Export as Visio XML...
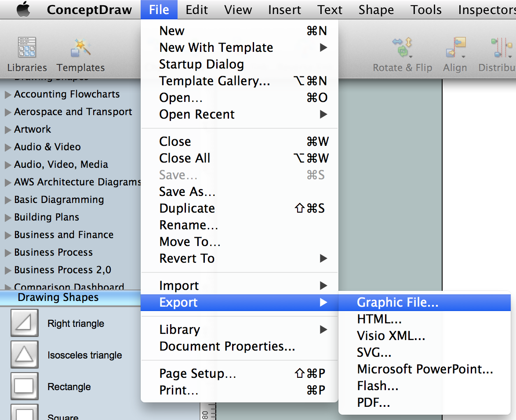Viewport: 516px width, 420px height. tap(425, 336)
